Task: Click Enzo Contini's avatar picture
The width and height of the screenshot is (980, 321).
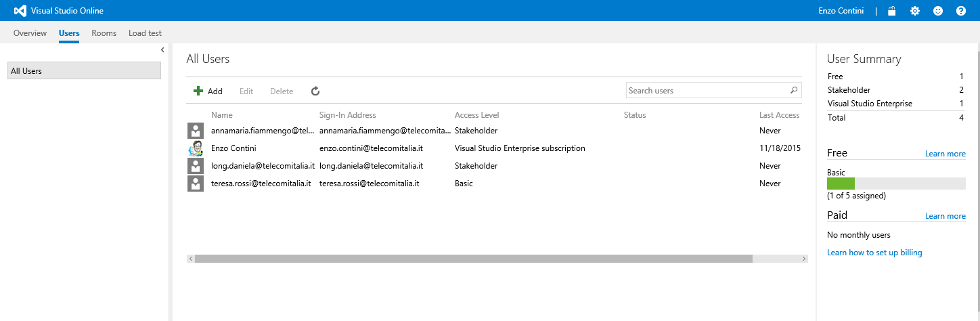Action: pos(196,148)
